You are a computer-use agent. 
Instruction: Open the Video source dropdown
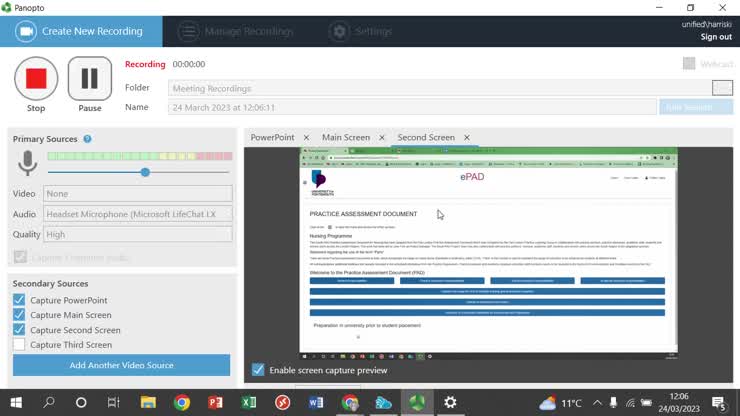tap(138, 194)
